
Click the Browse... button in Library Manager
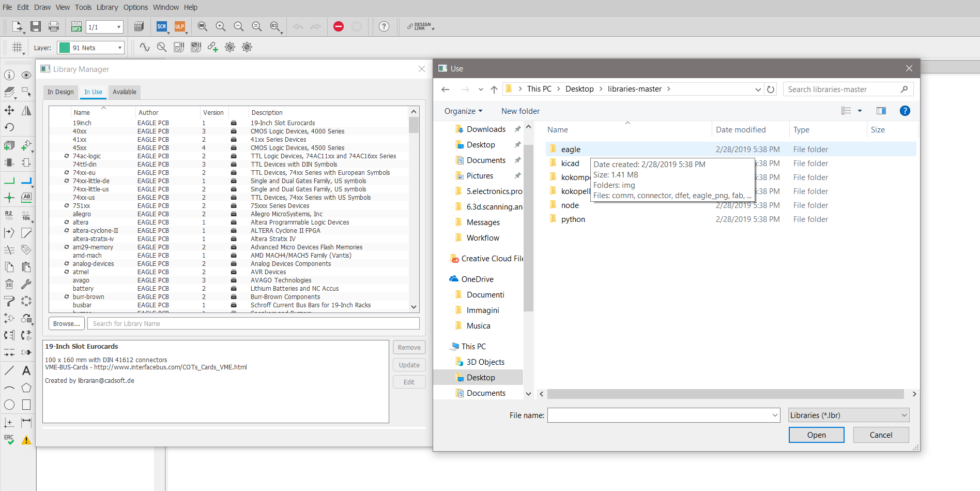[x=67, y=323]
